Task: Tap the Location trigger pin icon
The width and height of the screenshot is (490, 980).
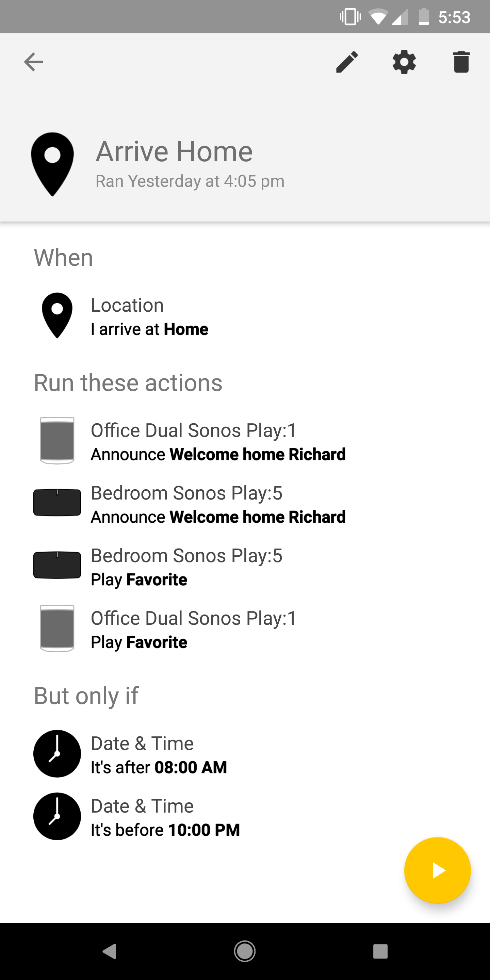Action: [x=57, y=315]
